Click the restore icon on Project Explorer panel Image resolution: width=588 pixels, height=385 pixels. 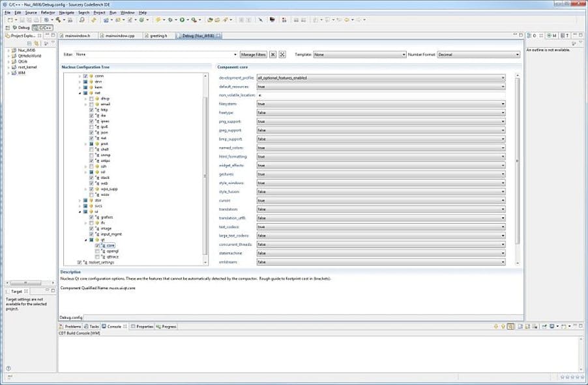tap(52, 36)
